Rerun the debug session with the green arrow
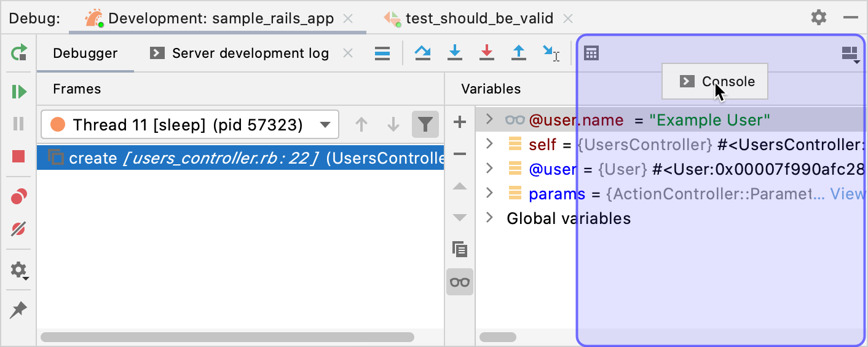Viewport: 868px width, 347px height. click(x=19, y=53)
